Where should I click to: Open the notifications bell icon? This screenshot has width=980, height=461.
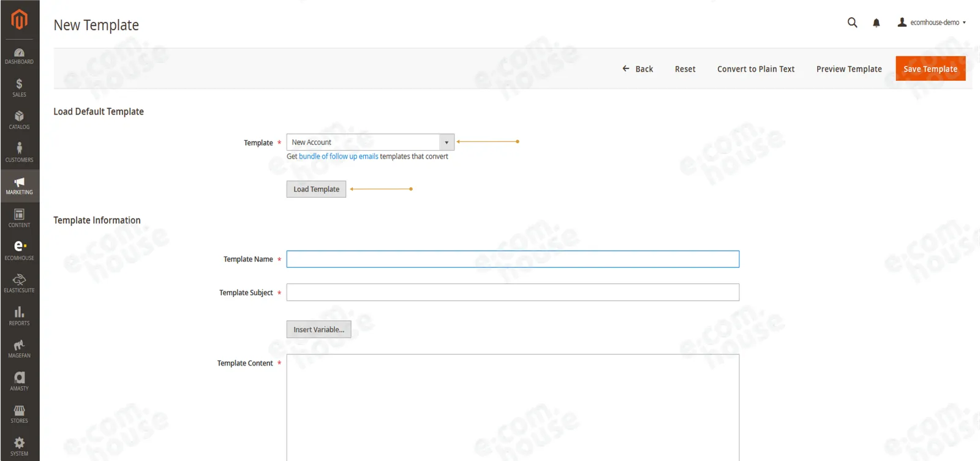tap(876, 23)
